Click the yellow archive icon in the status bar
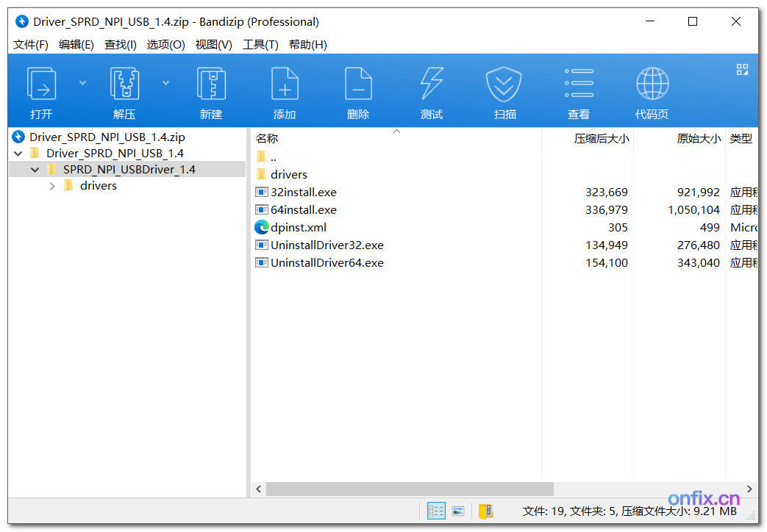767x532 pixels. (x=485, y=511)
